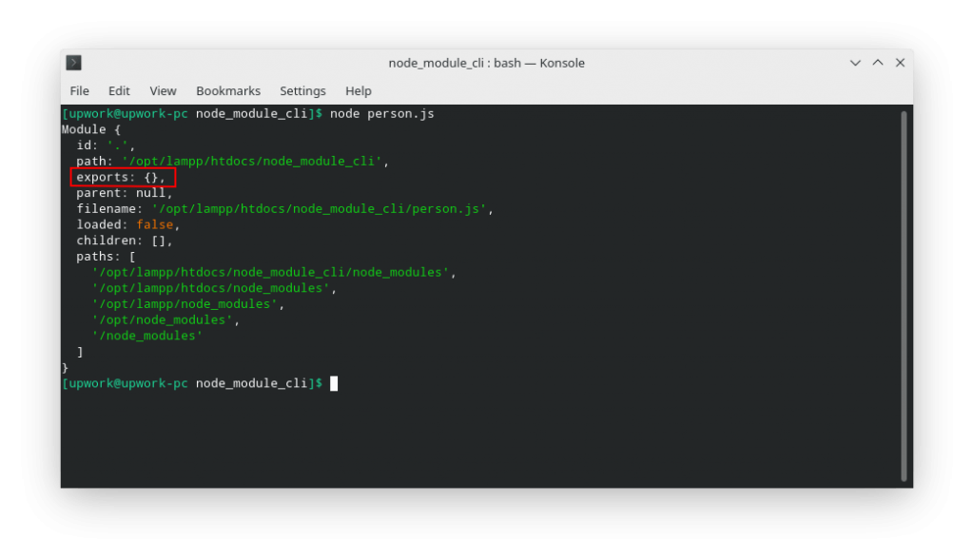
Task: Open the Bookmarks menu
Action: 227,90
